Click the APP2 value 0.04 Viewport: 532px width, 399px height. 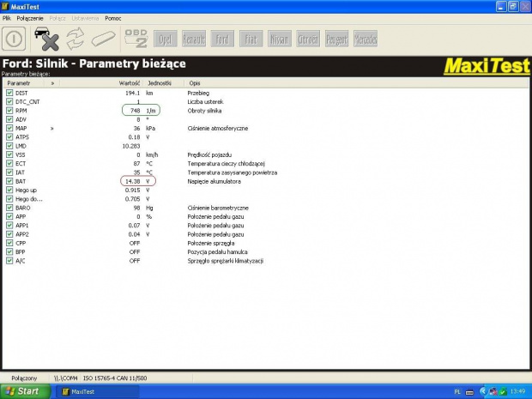pos(135,234)
